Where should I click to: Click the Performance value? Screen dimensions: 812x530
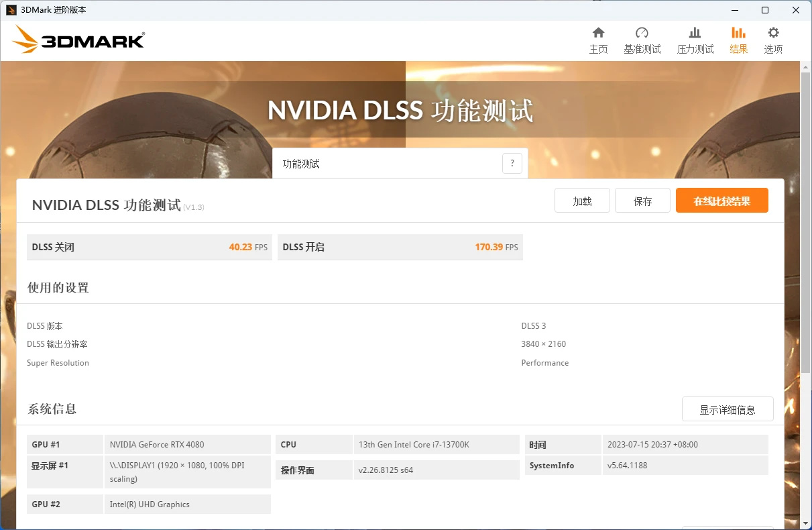pyautogui.click(x=545, y=363)
